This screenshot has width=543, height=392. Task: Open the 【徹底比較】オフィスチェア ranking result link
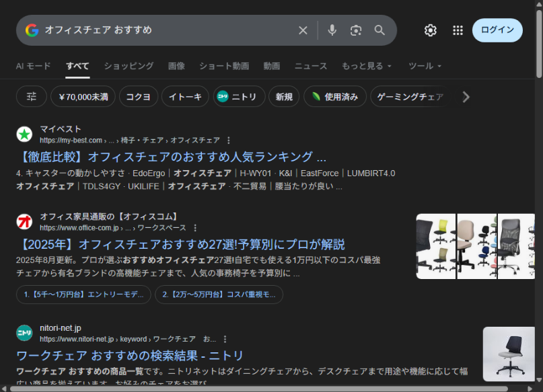point(171,157)
